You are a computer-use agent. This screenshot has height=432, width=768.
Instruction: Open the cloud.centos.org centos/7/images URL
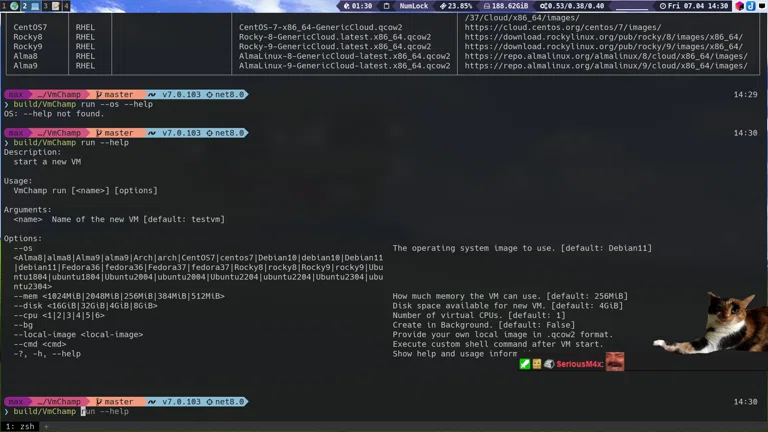pyautogui.click(x=563, y=27)
